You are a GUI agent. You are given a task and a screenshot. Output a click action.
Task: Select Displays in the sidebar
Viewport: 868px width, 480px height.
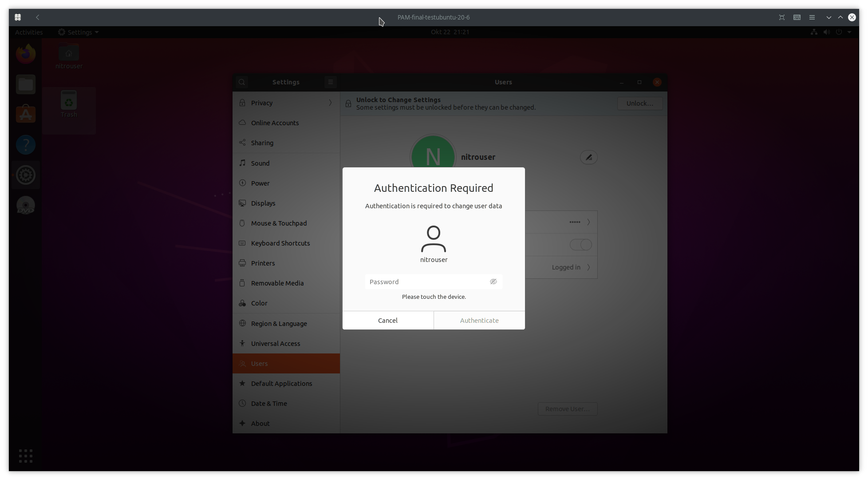(x=286, y=203)
